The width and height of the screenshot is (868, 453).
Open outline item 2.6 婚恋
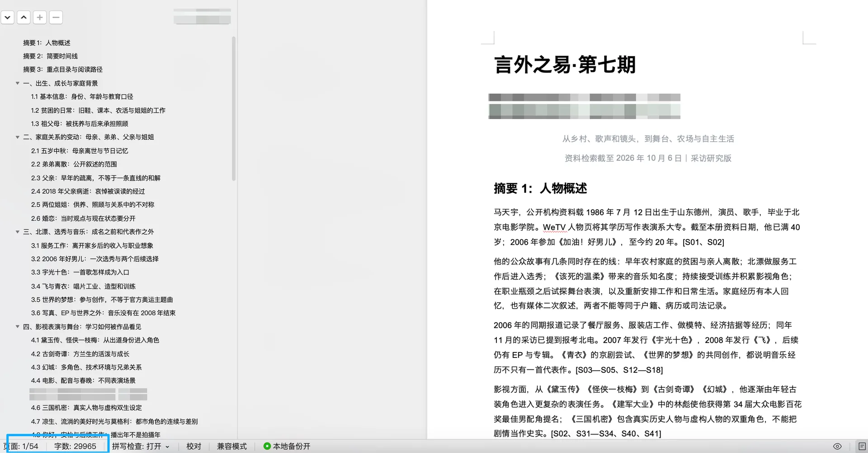coord(83,218)
